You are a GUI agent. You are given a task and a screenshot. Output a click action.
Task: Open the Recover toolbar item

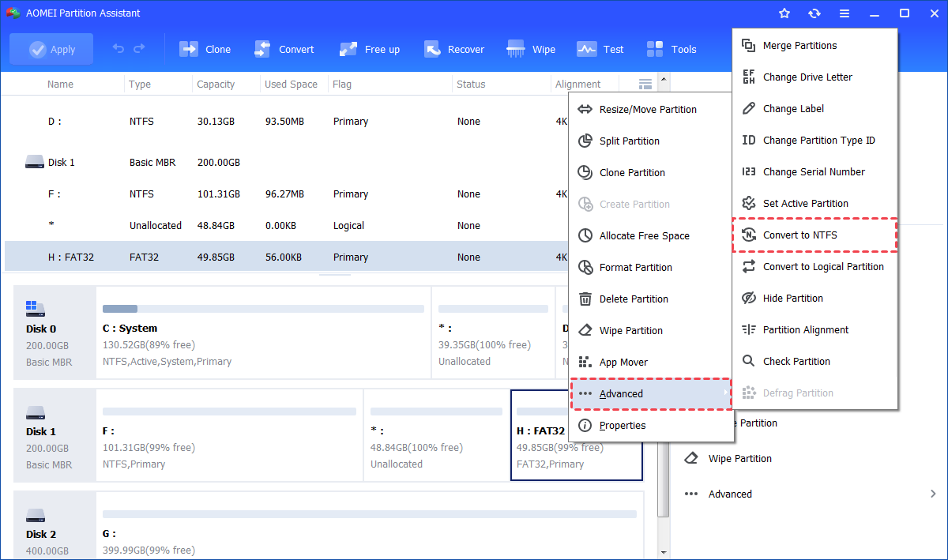point(454,49)
